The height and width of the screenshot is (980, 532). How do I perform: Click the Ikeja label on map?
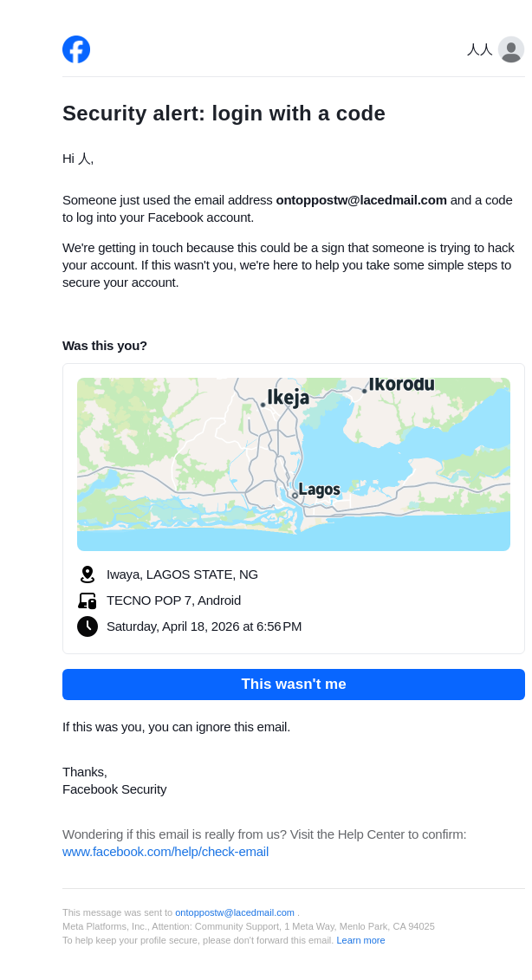pos(288,398)
